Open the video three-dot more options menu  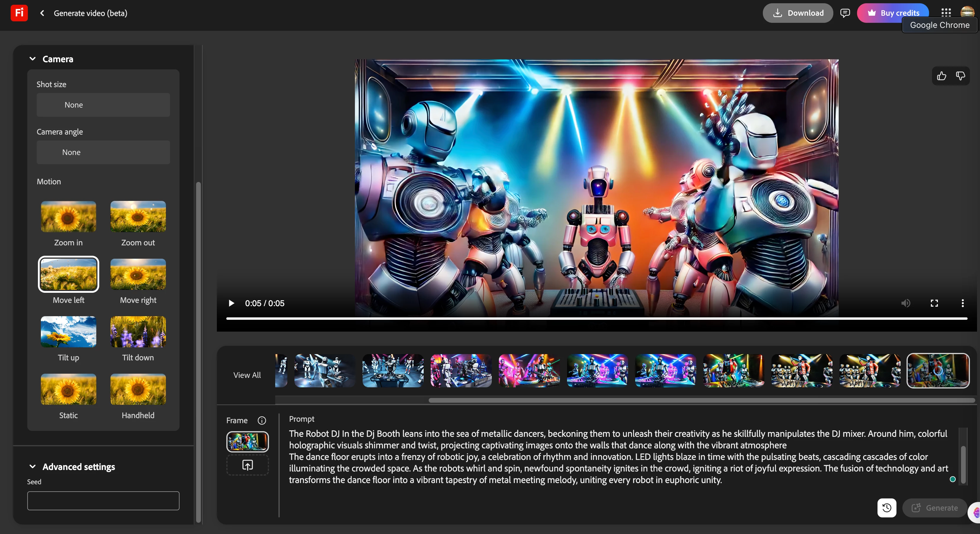pyautogui.click(x=963, y=303)
